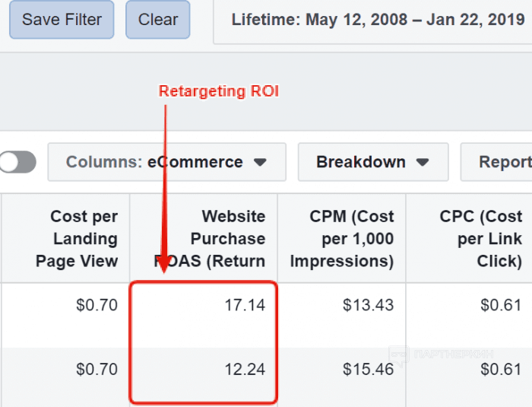The image size is (532, 407).
Task: Click the CPM column header
Action: pos(342,239)
